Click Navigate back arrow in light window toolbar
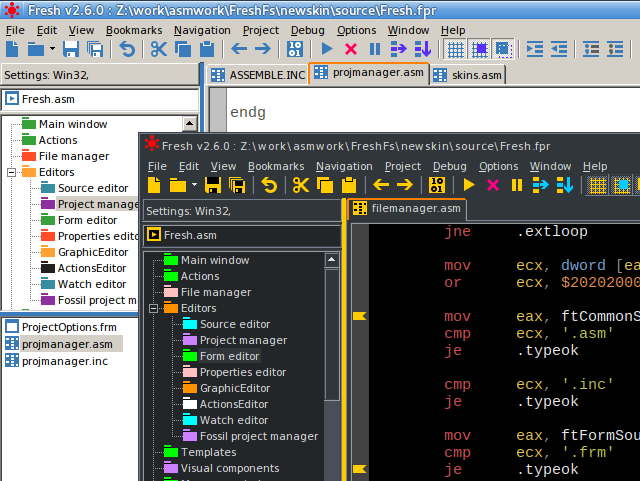Screen dimensions: 640x481 [x=239, y=49]
